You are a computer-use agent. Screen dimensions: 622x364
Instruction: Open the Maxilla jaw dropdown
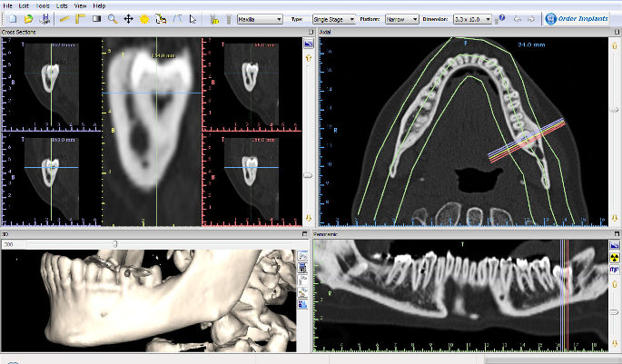[260, 19]
